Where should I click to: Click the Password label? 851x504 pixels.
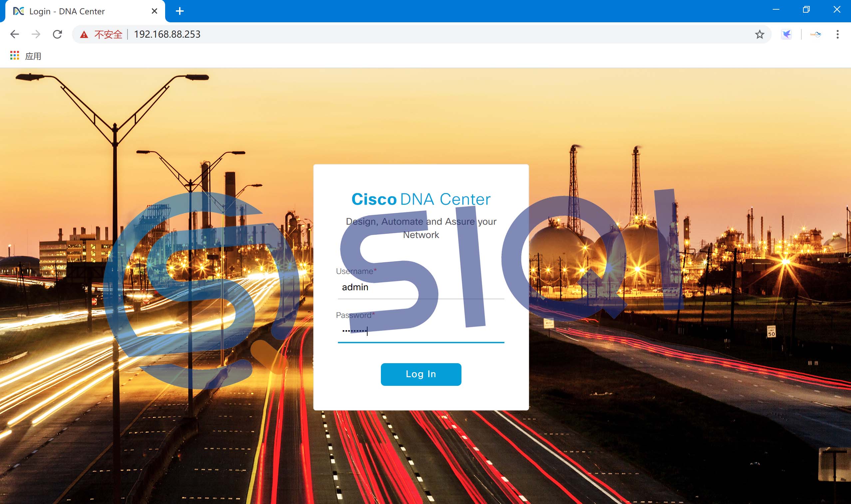point(355,315)
